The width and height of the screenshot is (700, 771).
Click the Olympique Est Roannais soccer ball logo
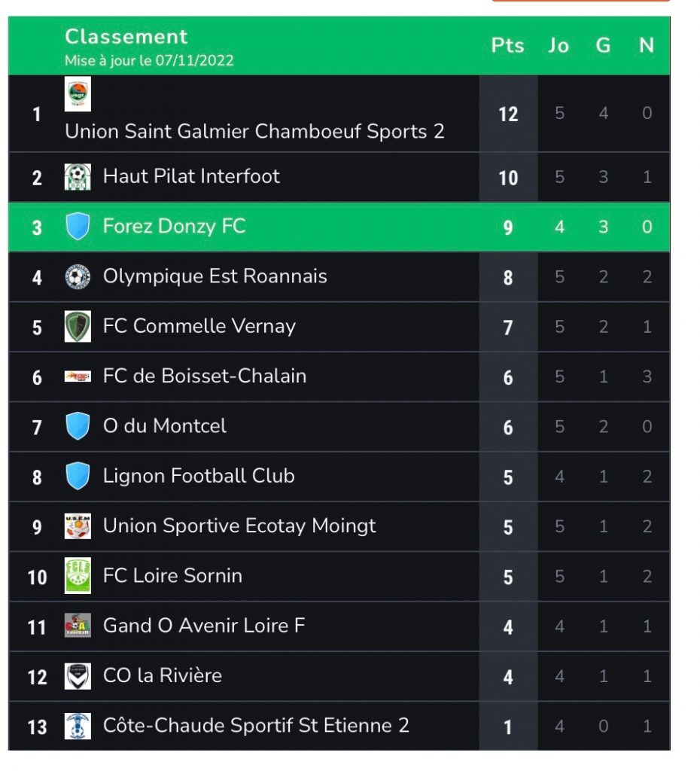click(x=78, y=277)
